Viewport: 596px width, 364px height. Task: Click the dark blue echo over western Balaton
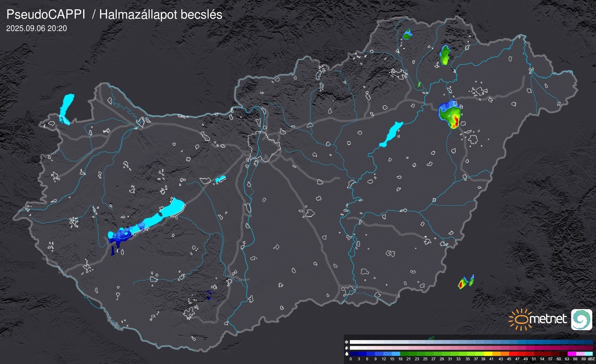point(121,237)
